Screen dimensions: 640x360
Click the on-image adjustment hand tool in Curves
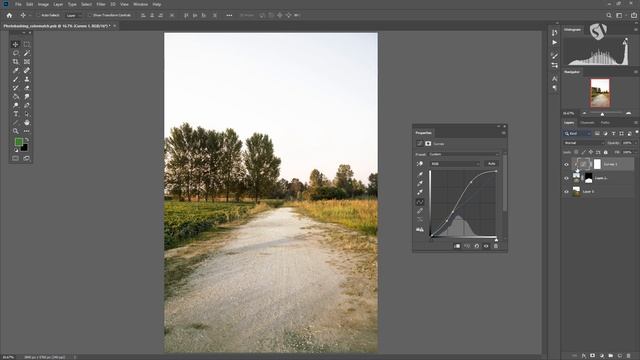click(x=420, y=164)
